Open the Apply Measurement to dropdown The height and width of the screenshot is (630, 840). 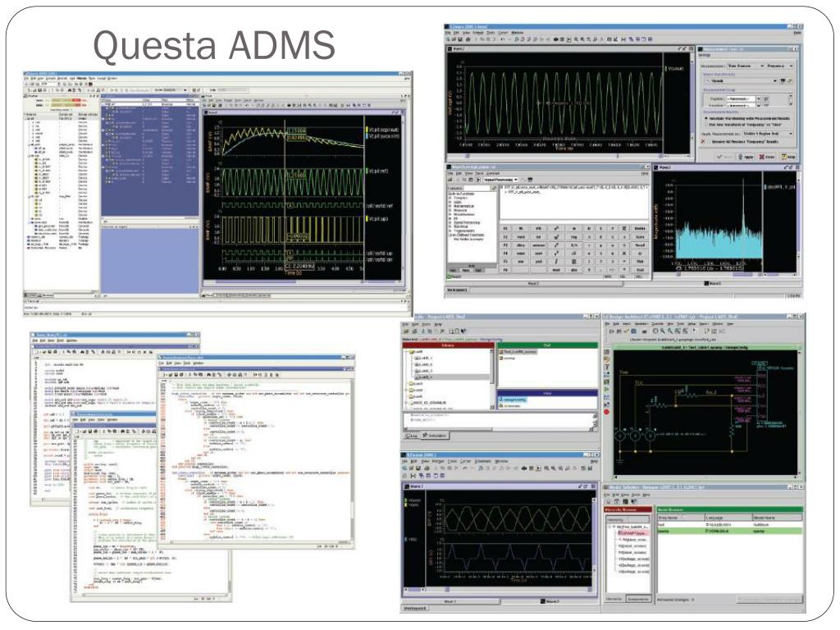click(x=769, y=134)
